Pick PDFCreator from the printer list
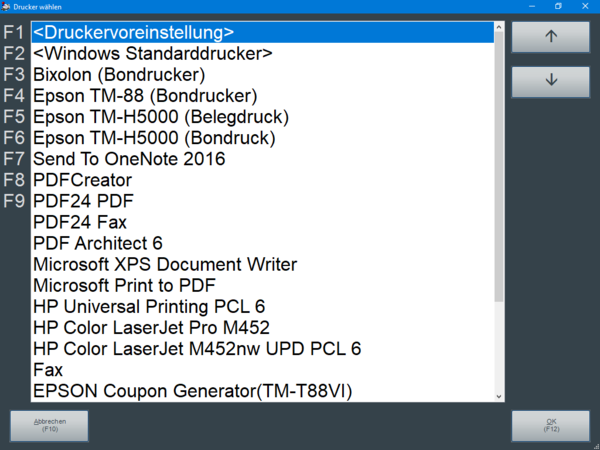 (x=82, y=180)
